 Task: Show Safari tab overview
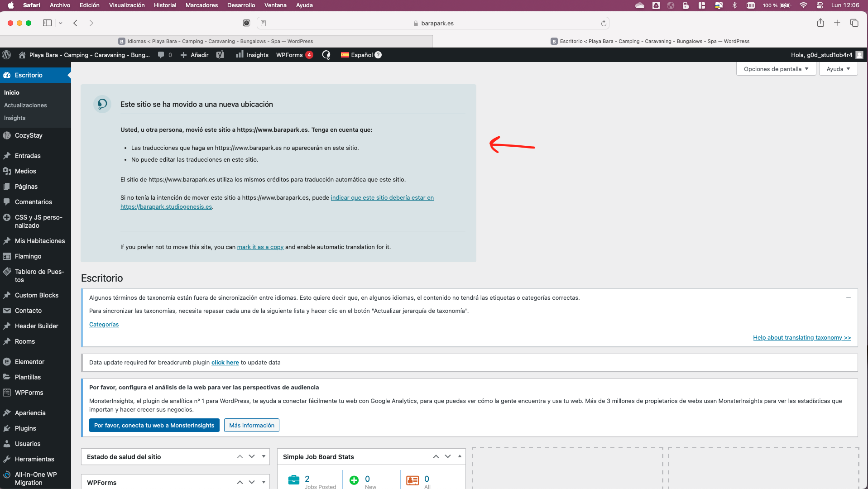854,23
